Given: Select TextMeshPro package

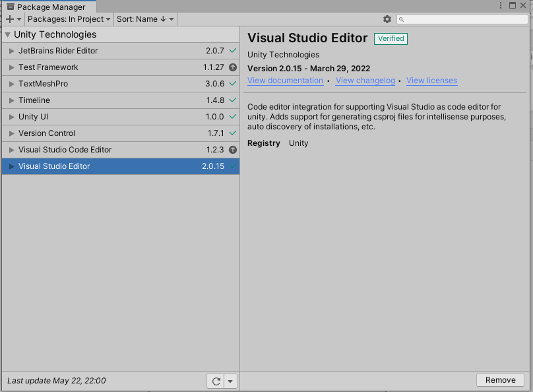Looking at the screenshot, I should (x=121, y=84).
